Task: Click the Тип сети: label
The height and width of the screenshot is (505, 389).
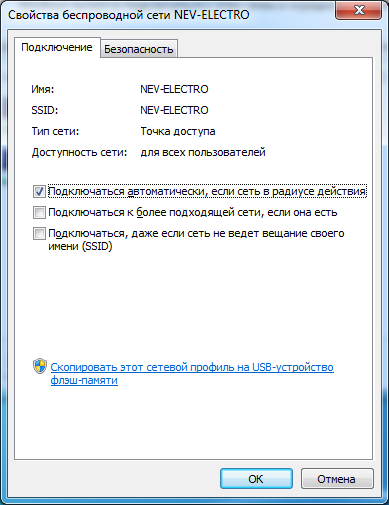Action: coord(55,131)
